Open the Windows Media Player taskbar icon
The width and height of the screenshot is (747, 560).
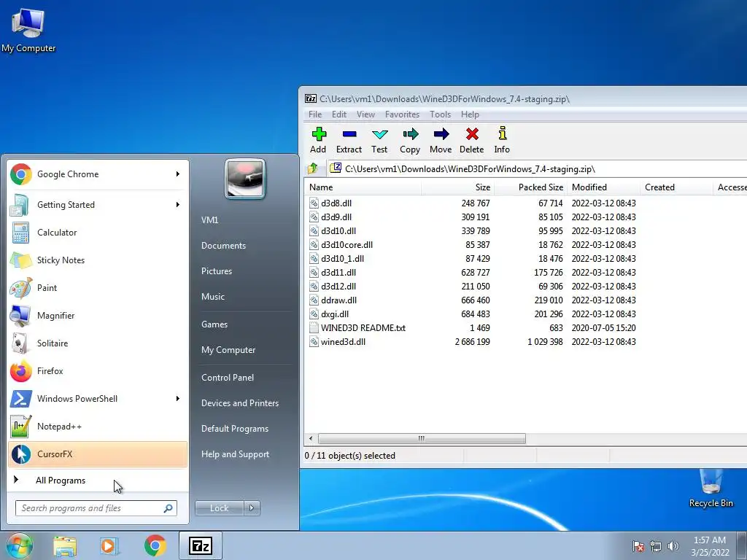(109, 545)
